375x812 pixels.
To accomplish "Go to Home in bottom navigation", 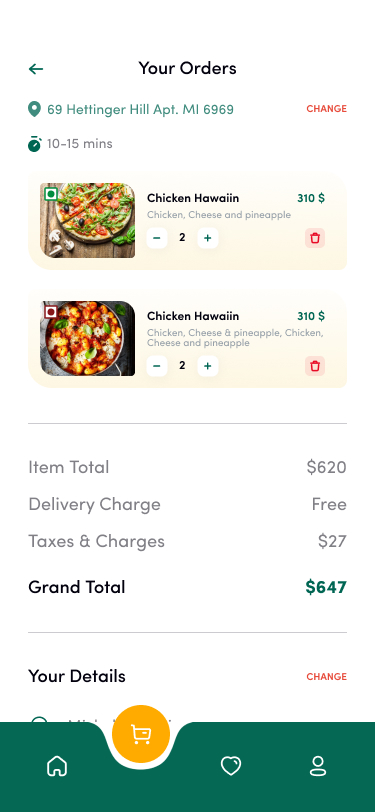I will (57, 766).
